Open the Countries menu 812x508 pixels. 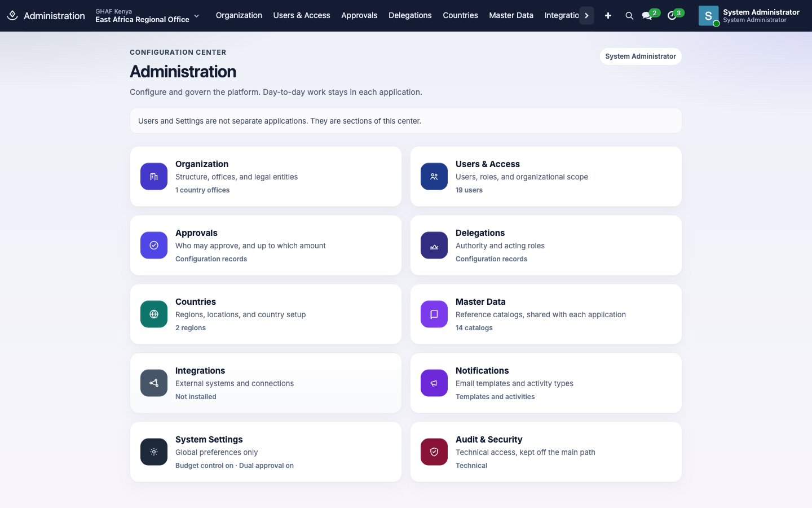461,16
